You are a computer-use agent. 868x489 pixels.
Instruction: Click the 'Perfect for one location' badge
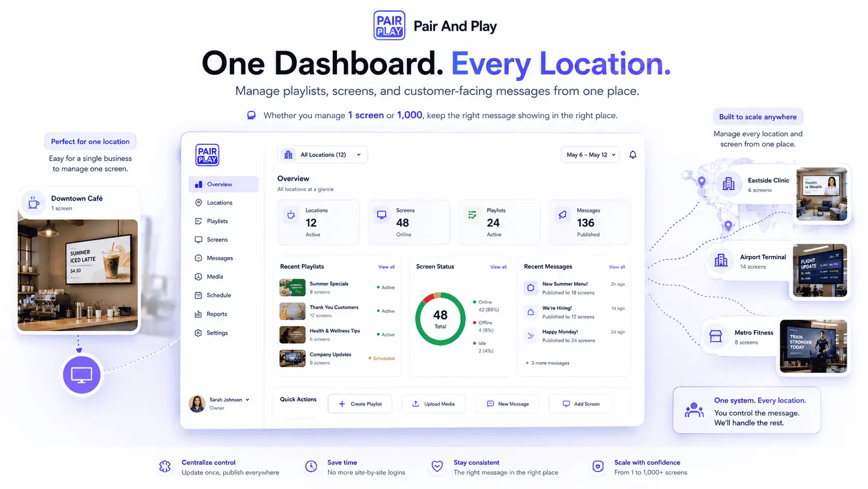click(90, 141)
